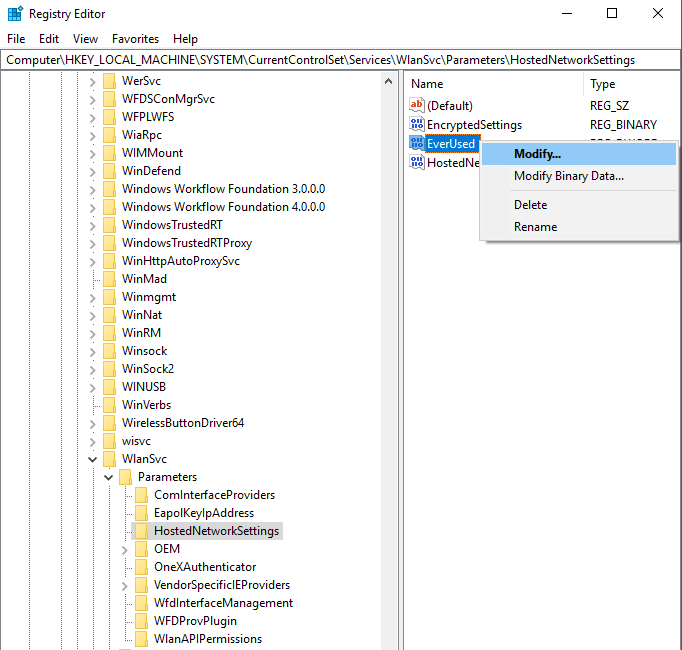
Task: Collapse the Parameters key
Action: pyautogui.click(x=108, y=477)
